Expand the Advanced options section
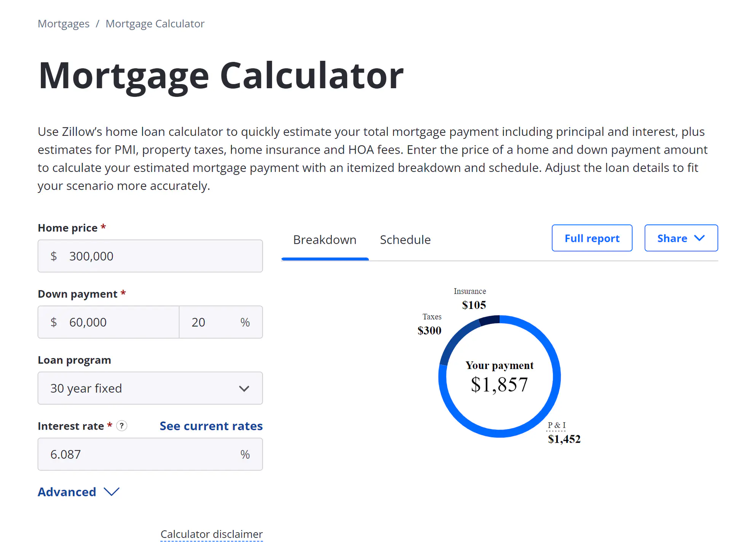This screenshot has width=731, height=560. pyautogui.click(x=78, y=492)
